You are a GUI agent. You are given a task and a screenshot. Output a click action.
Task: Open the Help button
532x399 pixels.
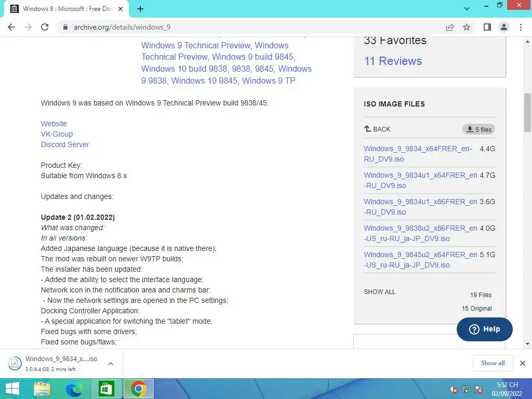(x=485, y=329)
